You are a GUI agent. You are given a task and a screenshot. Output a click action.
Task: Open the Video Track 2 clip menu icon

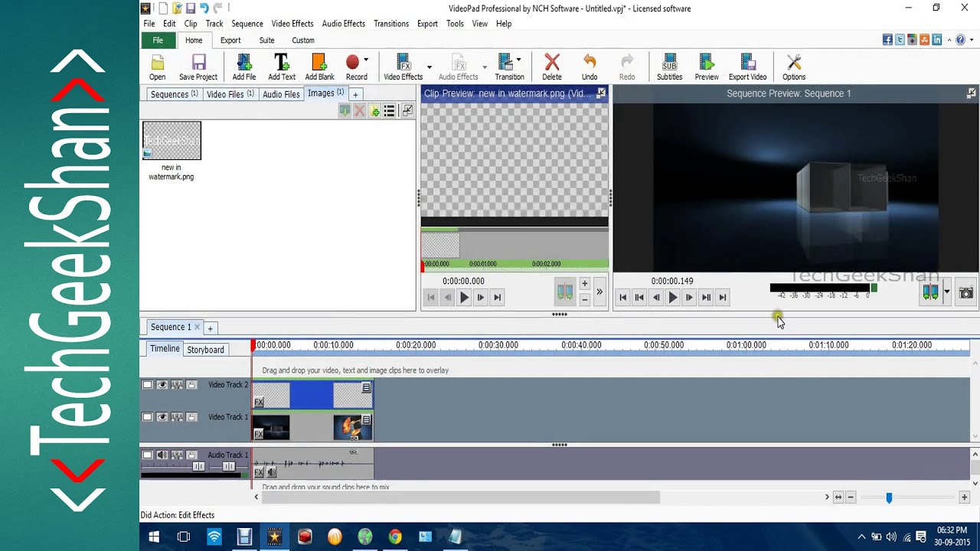(x=367, y=388)
